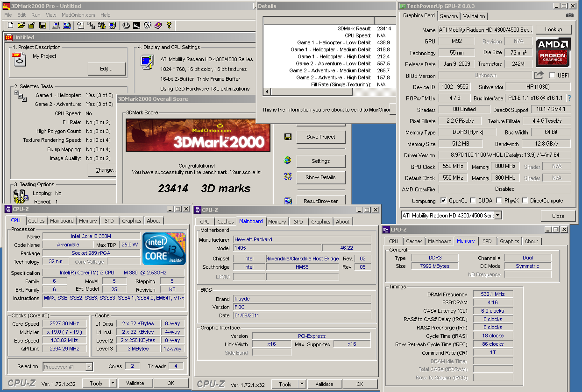Click the 23414 3D marks score text

pyautogui.click(x=204, y=189)
